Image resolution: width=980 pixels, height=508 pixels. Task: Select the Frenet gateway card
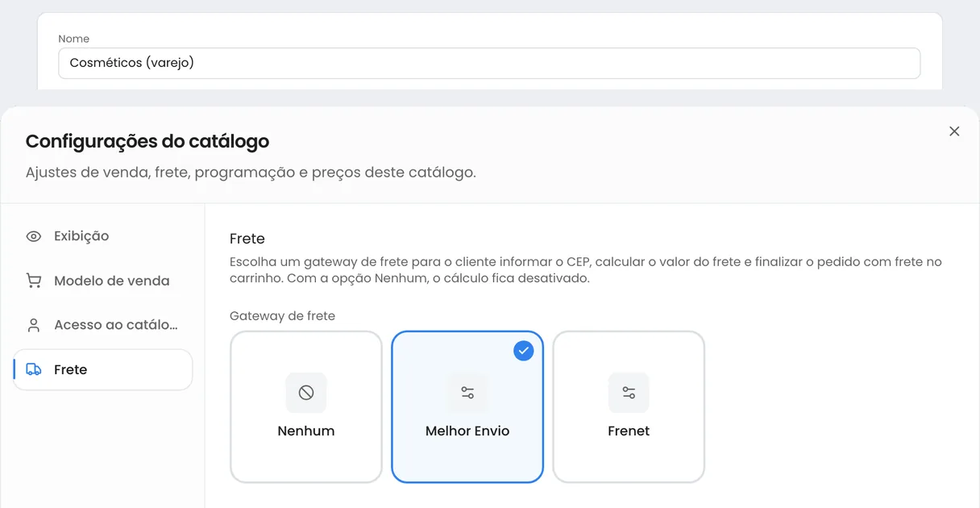[x=629, y=407]
